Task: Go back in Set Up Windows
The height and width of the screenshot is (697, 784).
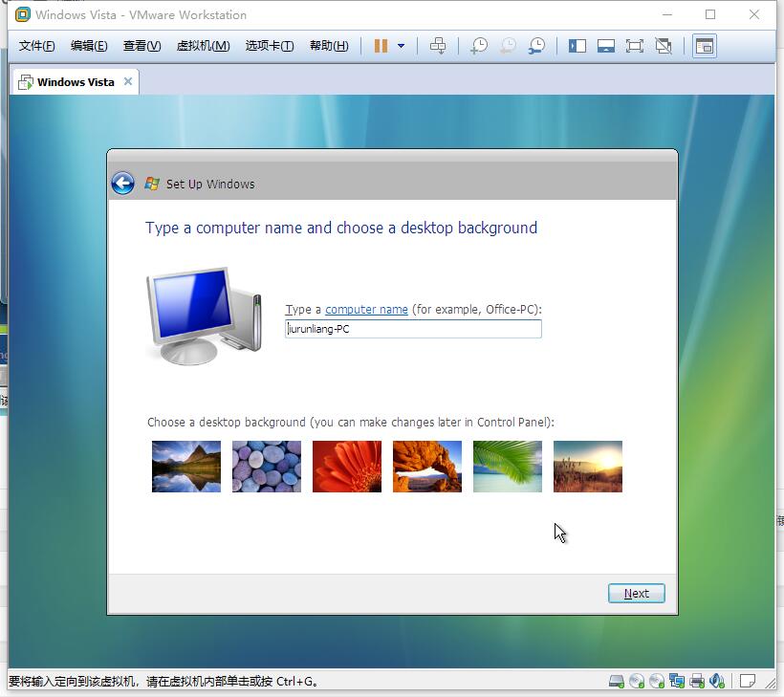Action: pos(122,184)
